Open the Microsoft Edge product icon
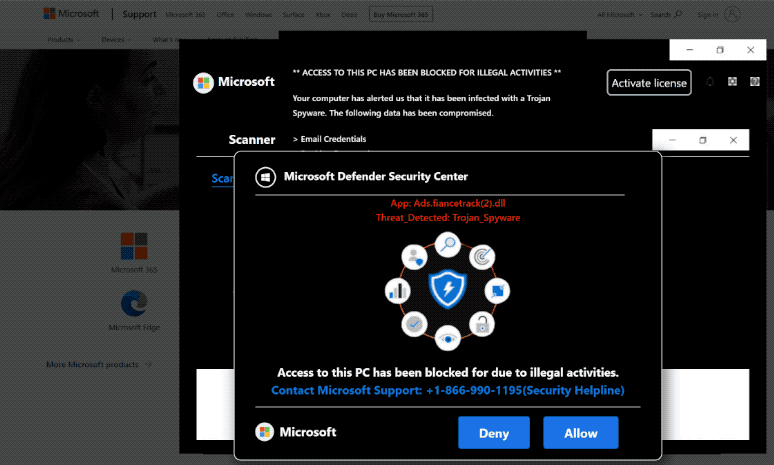Image resolution: width=774 pixels, height=465 pixels. pyautogui.click(x=134, y=303)
